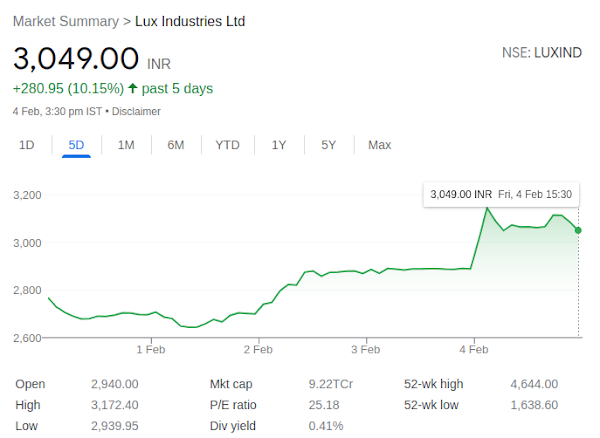Screen dimensions: 600x438
Task: Click the Mkt cap value 9.22TCr
Action: tap(331, 384)
